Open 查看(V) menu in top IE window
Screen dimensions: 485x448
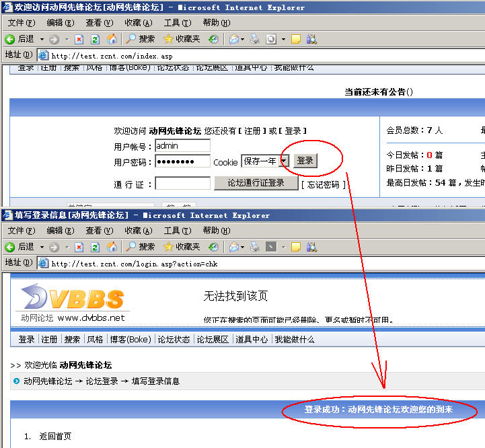(100, 23)
